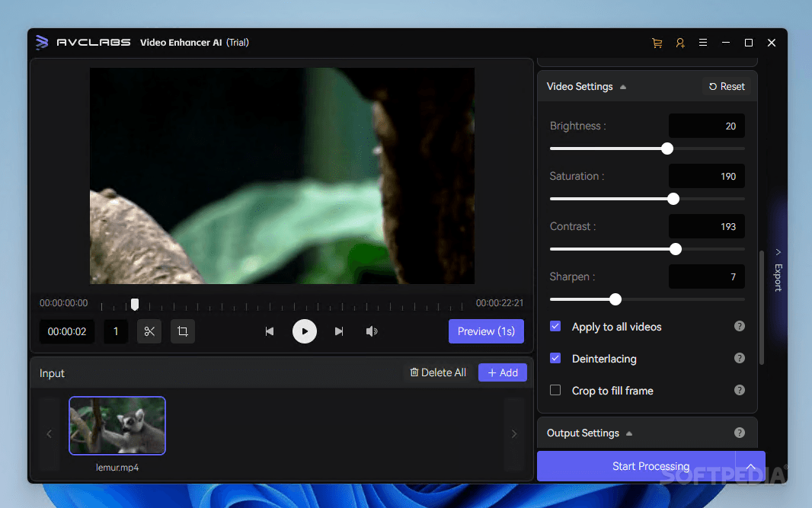The height and width of the screenshot is (508, 812).
Task: Show help for Apply to all videos
Action: click(x=740, y=326)
